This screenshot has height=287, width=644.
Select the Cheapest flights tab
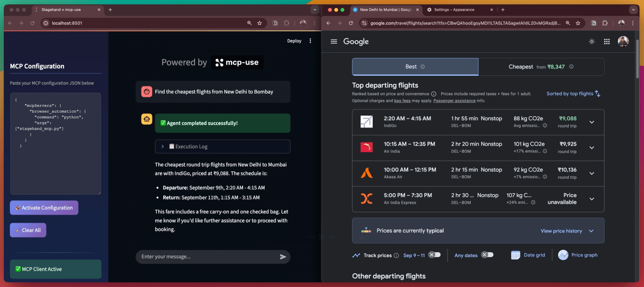point(541,67)
